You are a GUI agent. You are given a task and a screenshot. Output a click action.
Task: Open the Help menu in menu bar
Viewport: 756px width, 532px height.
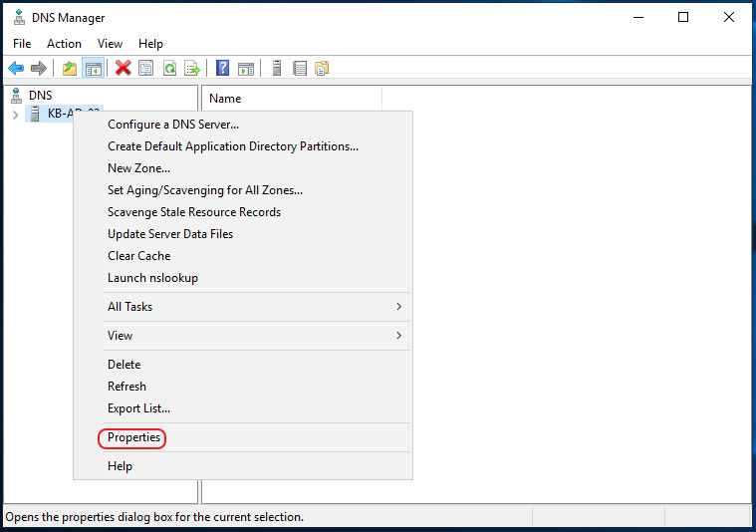(x=151, y=44)
